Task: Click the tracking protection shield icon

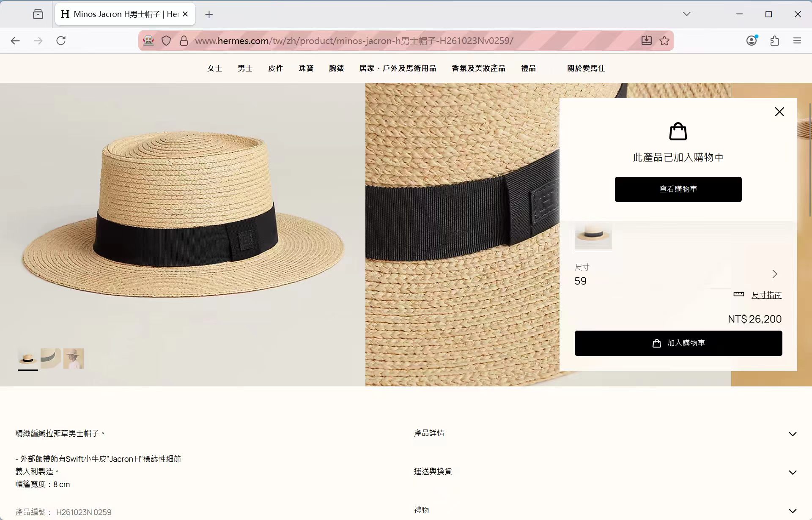Action: tap(166, 41)
